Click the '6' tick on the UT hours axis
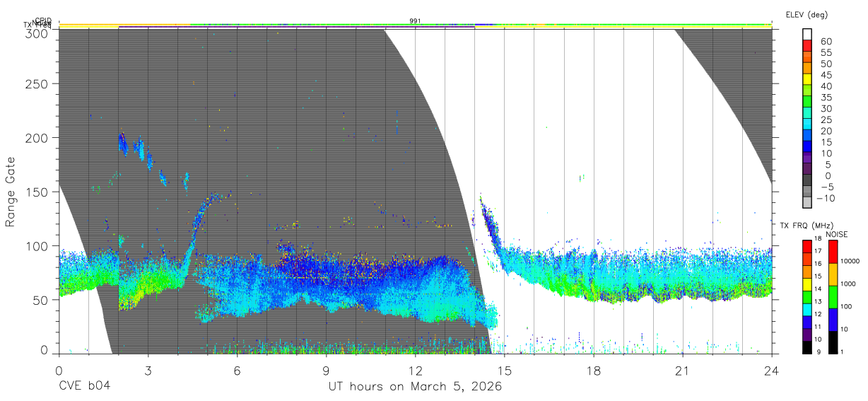Image resolution: width=868 pixels, height=401 pixels. pyautogui.click(x=237, y=370)
